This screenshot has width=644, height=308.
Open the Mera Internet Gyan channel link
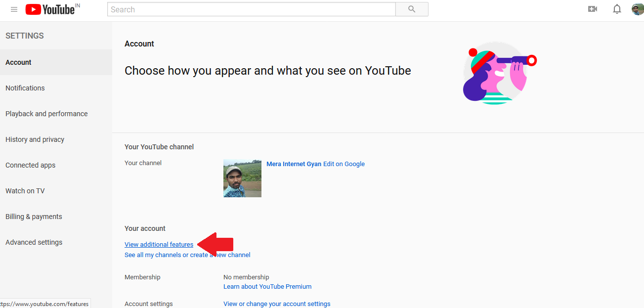[294, 164]
